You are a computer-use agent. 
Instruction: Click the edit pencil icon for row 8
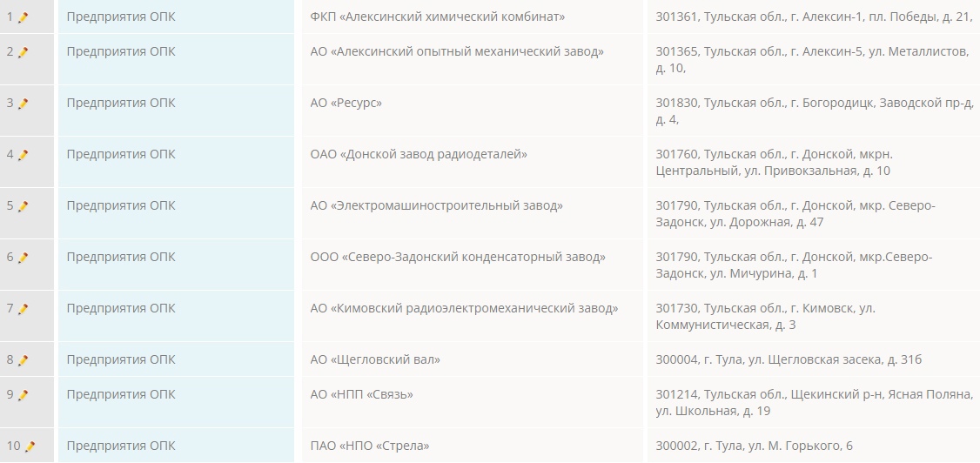23,360
